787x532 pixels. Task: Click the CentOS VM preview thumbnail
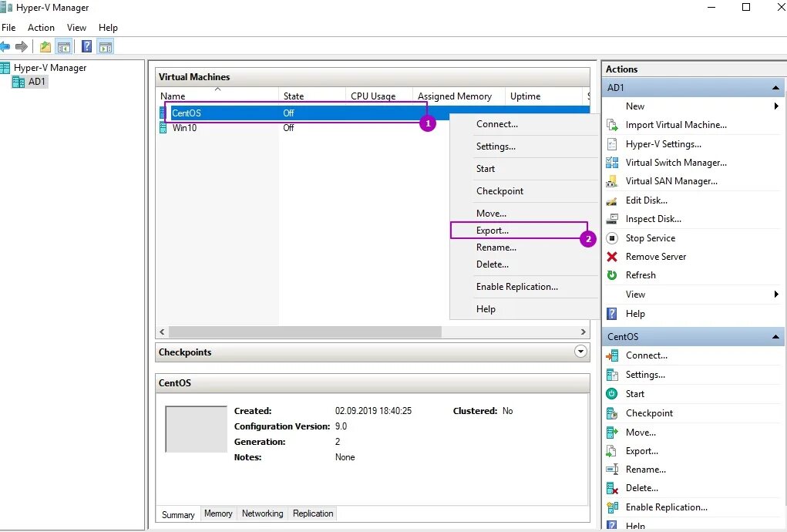(x=197, y=429)
